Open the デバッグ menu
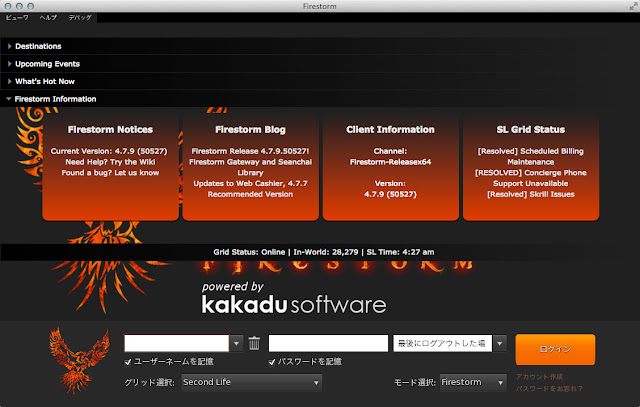The height and width of the screenshot is (407, 640). pyautogui.click(x=80, y=18)
